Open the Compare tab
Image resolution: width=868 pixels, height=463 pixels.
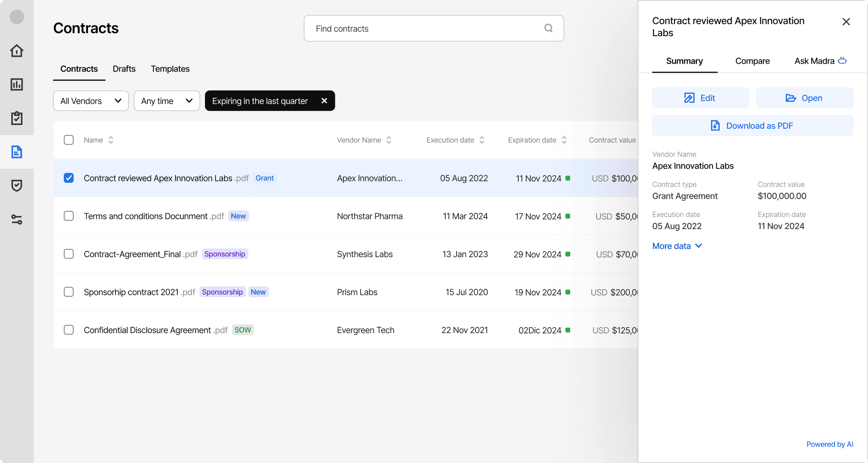pos(752,61)
